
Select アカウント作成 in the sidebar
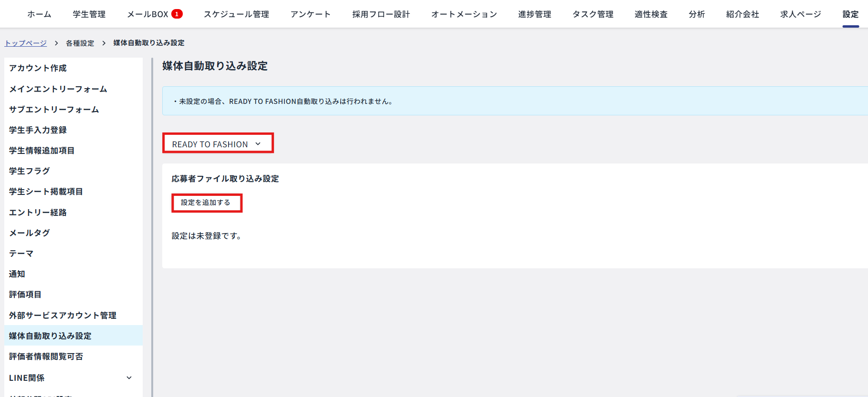(x=38, y=68)
